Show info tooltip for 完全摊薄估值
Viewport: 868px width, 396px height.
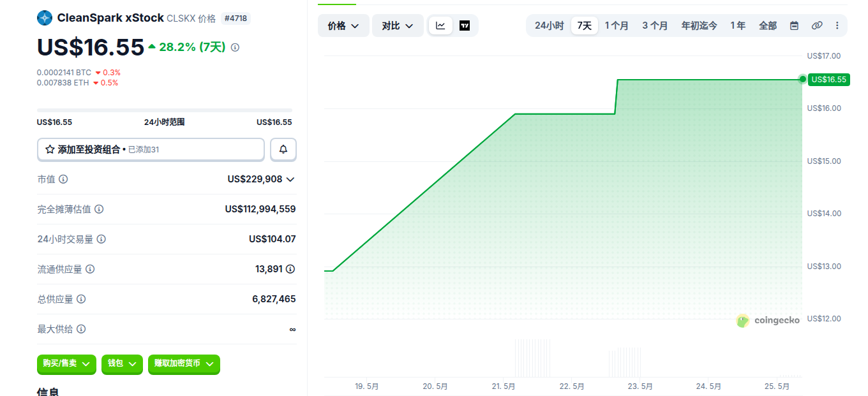point(99,209)
